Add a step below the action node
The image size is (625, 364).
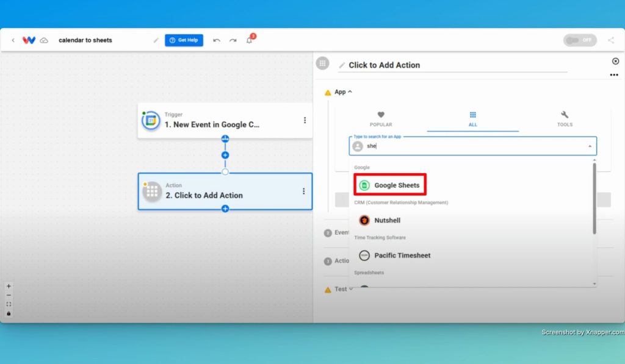pyautogui.click(x=225, y=209)
